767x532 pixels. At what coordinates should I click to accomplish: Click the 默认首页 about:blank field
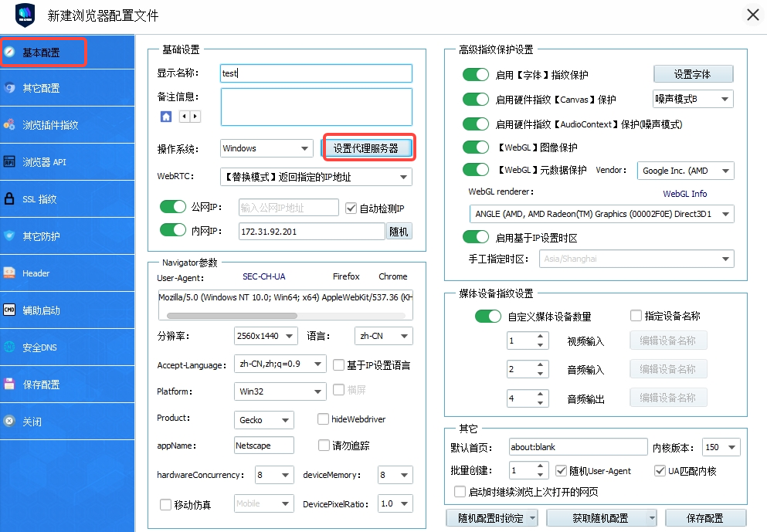pyautogui.click(x=579, y=447)
